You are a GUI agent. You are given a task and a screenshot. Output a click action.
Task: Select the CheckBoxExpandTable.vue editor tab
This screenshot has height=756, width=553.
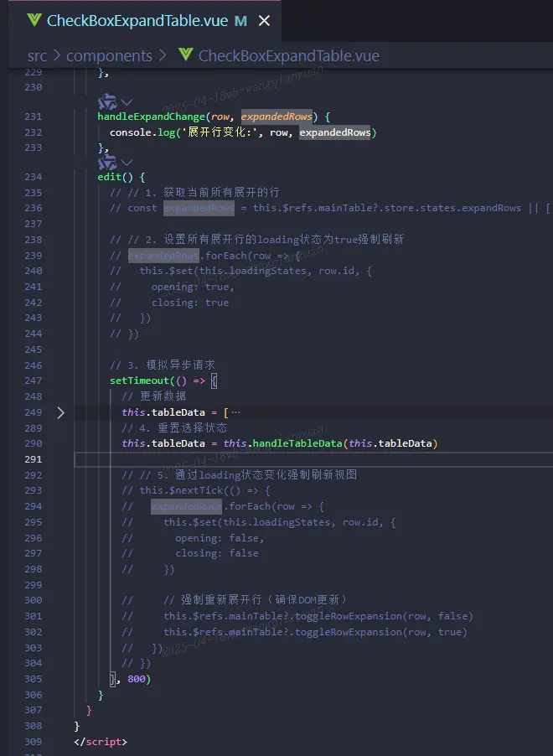[145, 21]
